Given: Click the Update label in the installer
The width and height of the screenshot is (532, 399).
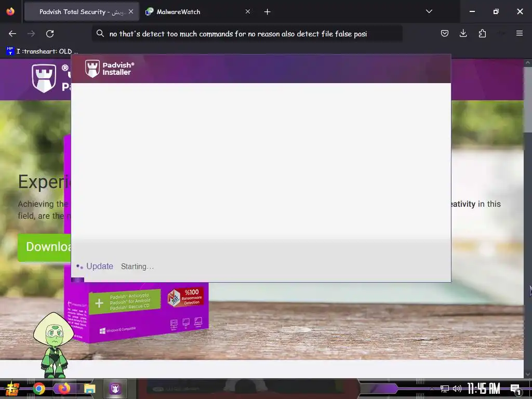Looking at the screenshot, I should pos(99,267).
